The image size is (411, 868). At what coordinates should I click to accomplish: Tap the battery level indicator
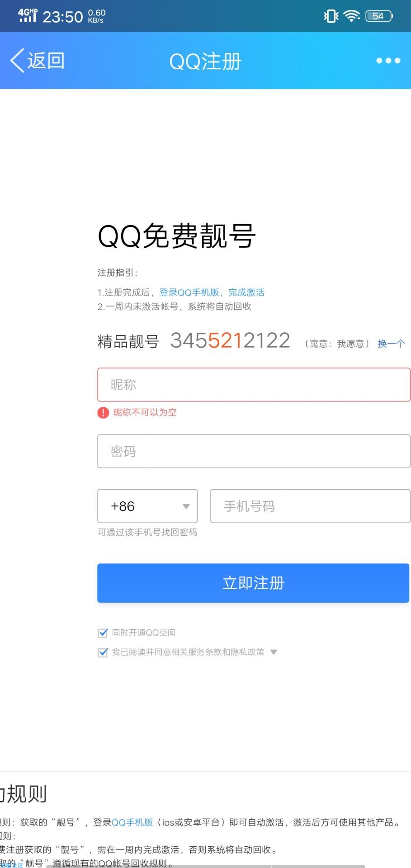pos(379,16)
